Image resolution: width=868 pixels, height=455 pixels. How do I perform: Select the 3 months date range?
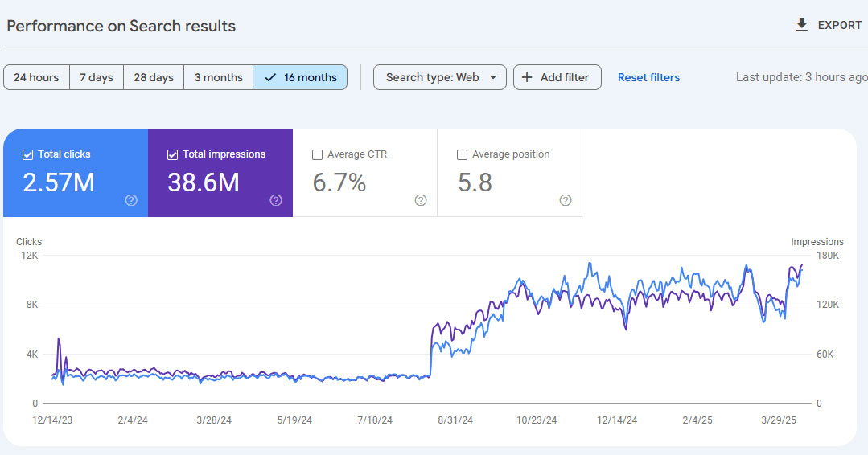[218, 77]
